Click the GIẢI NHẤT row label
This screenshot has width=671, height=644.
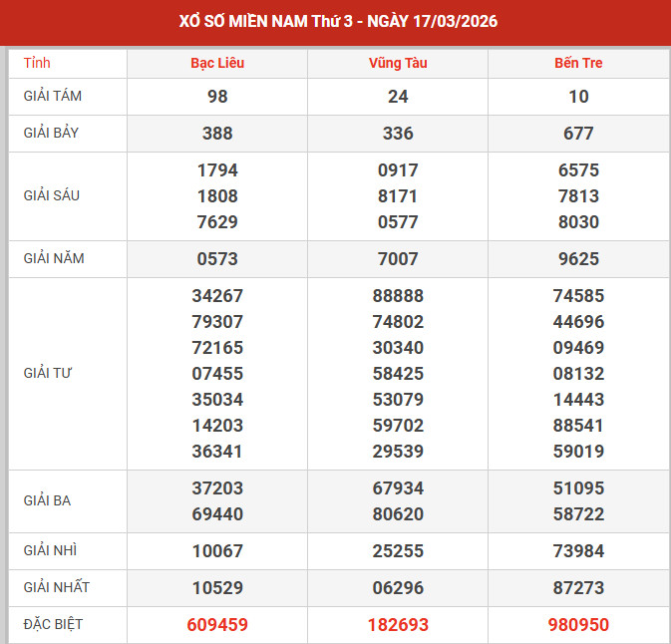(56, 587)
